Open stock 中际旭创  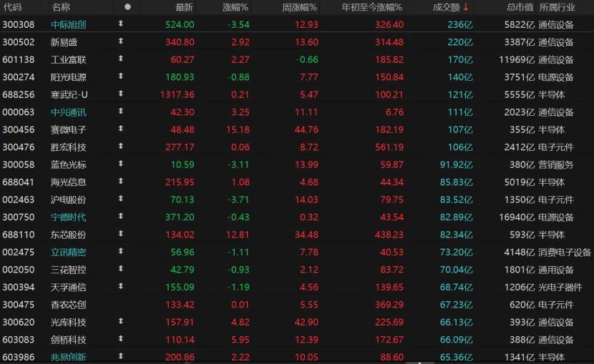69,24
